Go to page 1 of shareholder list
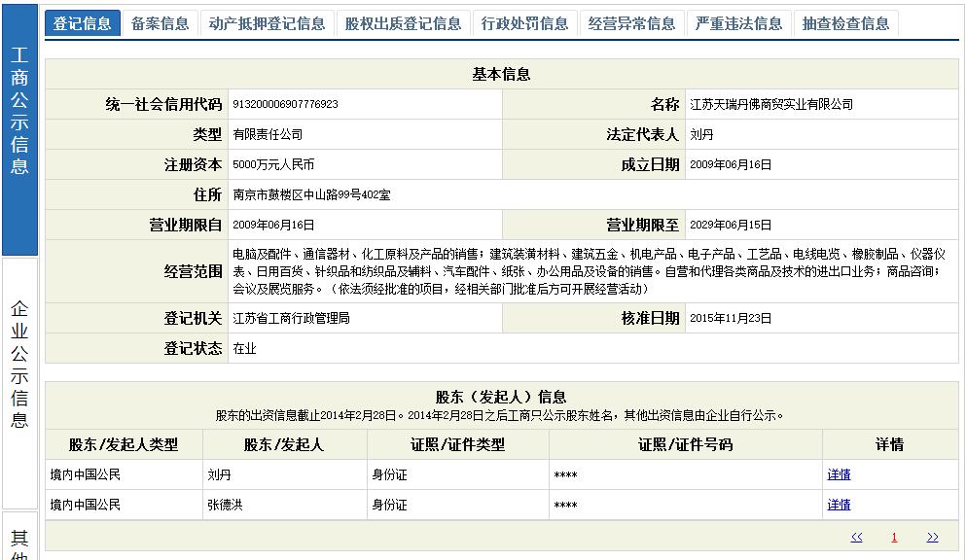966x560 pixels. (x=894, y=536)
